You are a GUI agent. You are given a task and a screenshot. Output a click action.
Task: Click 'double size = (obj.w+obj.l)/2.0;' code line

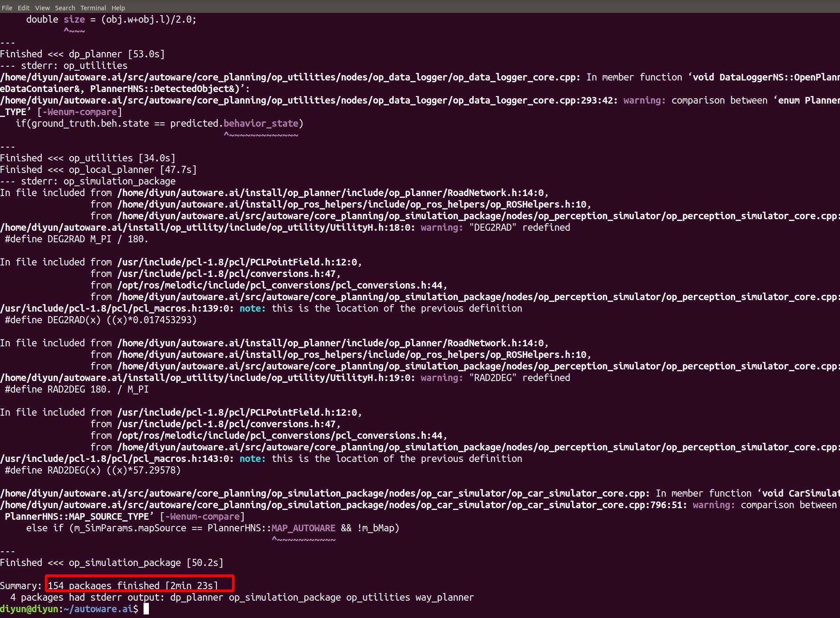pyautogui.click(x=111, y=20)
